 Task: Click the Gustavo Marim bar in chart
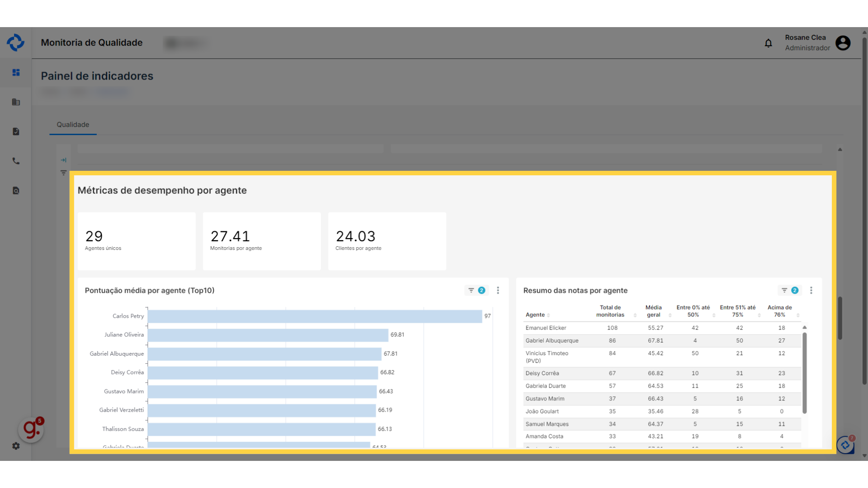(x=262, y=391)
